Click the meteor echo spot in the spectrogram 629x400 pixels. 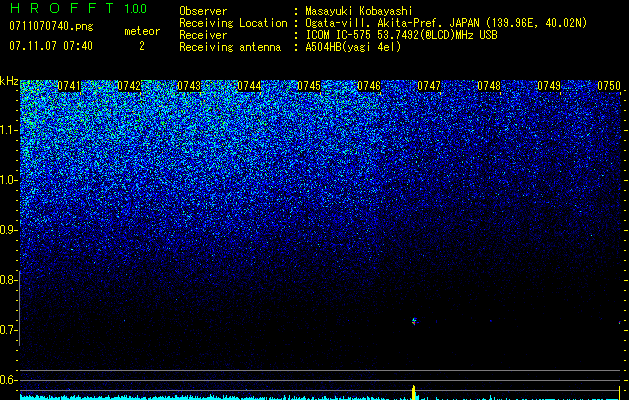414,321
